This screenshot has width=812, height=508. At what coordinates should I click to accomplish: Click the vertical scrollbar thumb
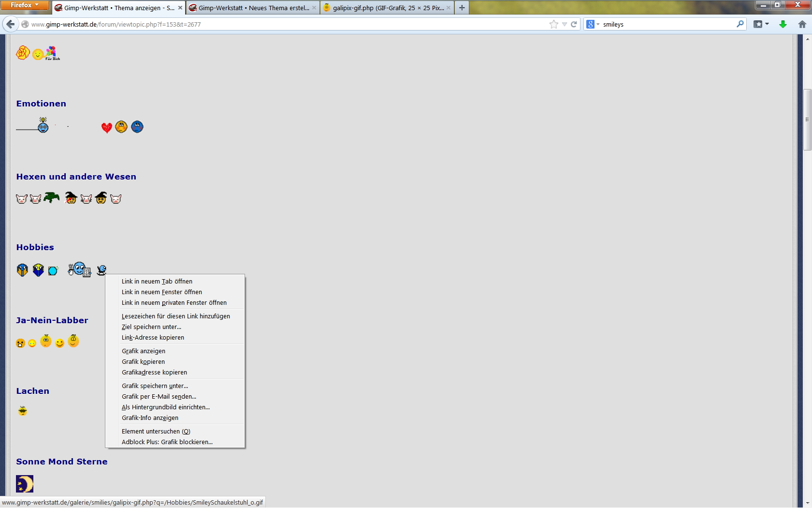807,120
